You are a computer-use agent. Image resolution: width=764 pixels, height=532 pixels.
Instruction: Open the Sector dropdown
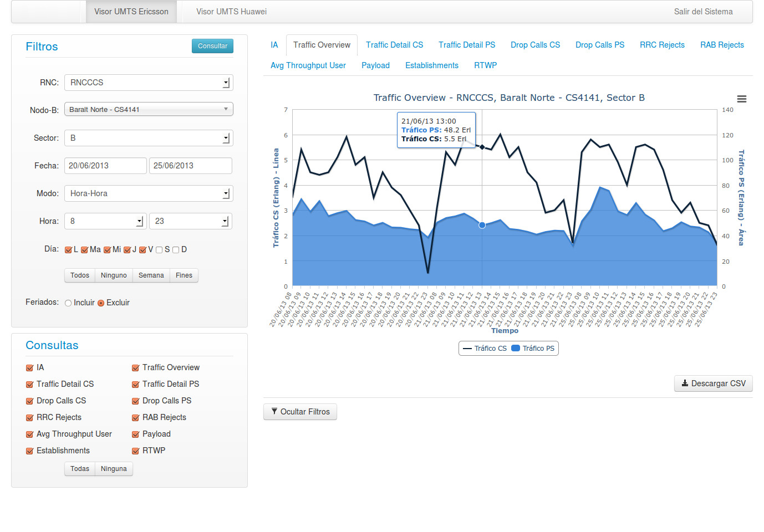coord(149,138)
